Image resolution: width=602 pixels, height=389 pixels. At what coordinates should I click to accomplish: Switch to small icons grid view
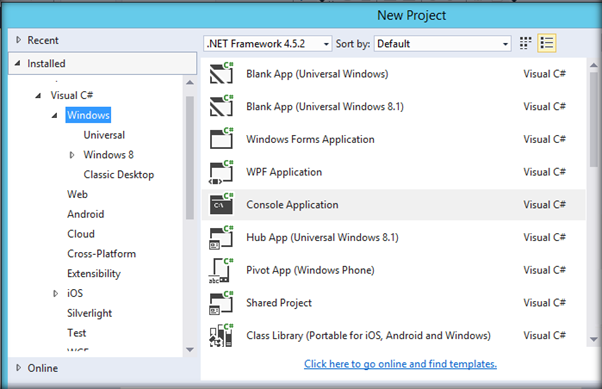point(525,43)
